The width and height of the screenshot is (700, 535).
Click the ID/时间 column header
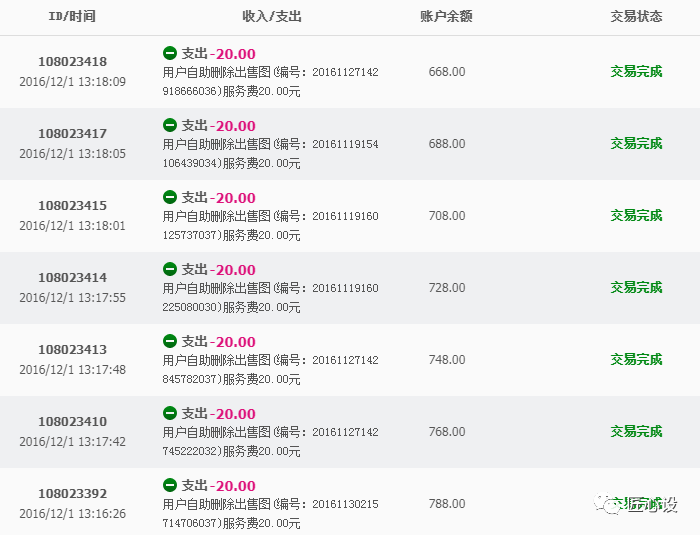72,17
